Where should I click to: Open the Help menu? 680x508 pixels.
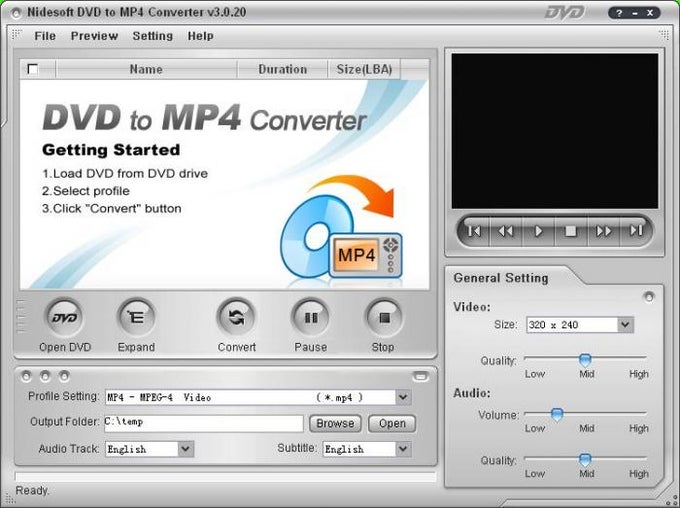click(200, 36)
